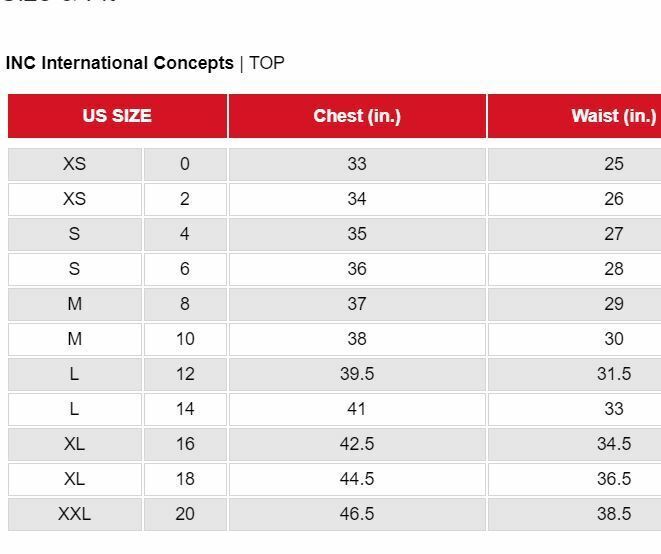Image resolution: width=661 pixels, height=554 pixels.
Task: Select chest value 41 cell
Action: pos(357,409)
